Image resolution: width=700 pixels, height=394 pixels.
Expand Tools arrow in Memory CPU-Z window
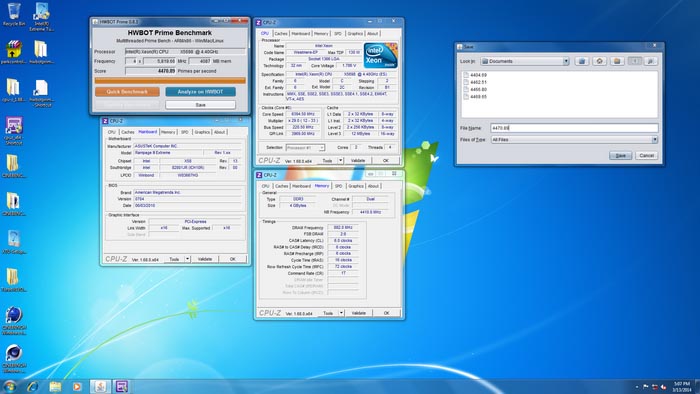[342, 313]
